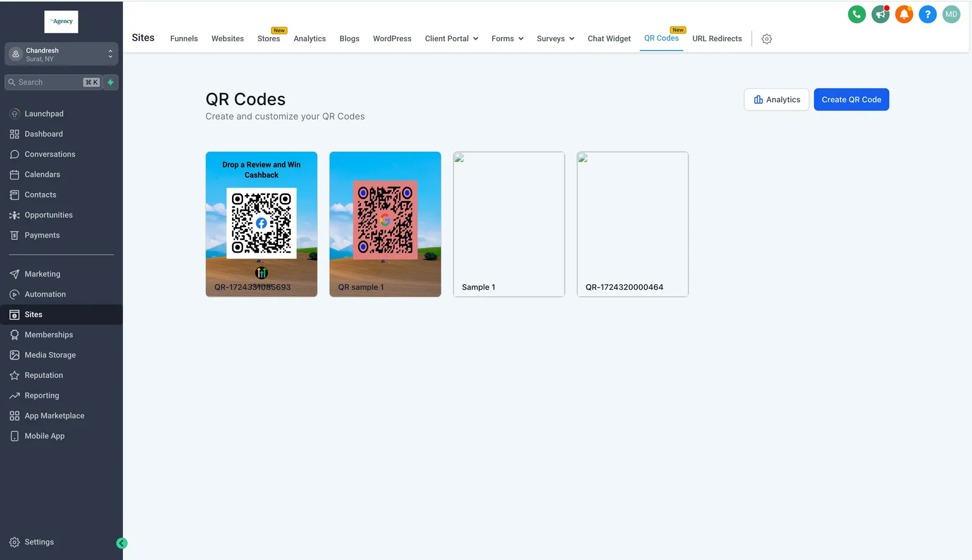972x560 pixels.
Task: Switch to the Analytics tab
Action: point(310,38)
